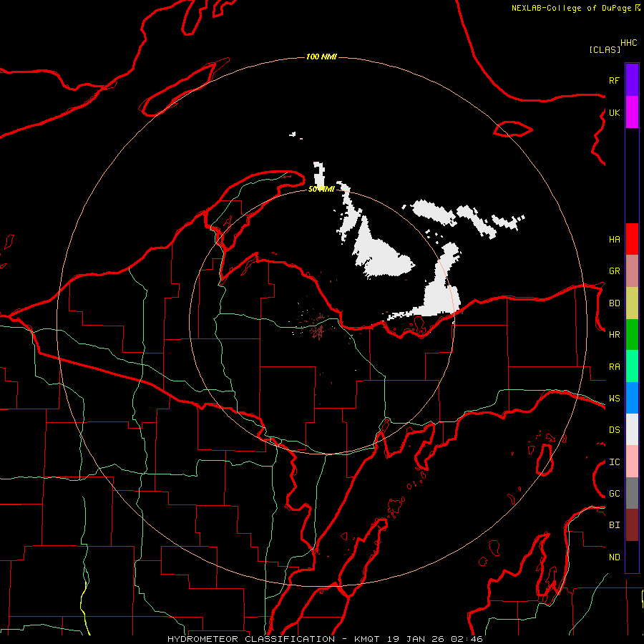Click the GR legend label
Viewport: 644px width, 644px height.
pyautogui.click(x=614, y=271)
